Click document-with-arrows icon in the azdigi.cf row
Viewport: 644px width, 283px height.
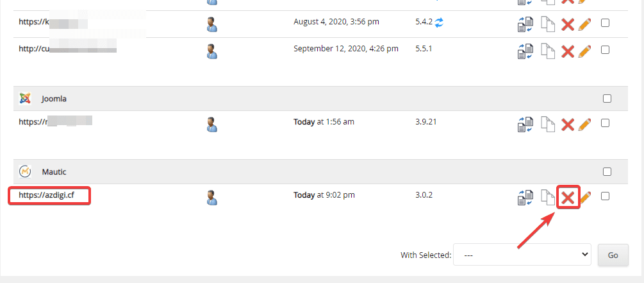[x=525, y=197]
